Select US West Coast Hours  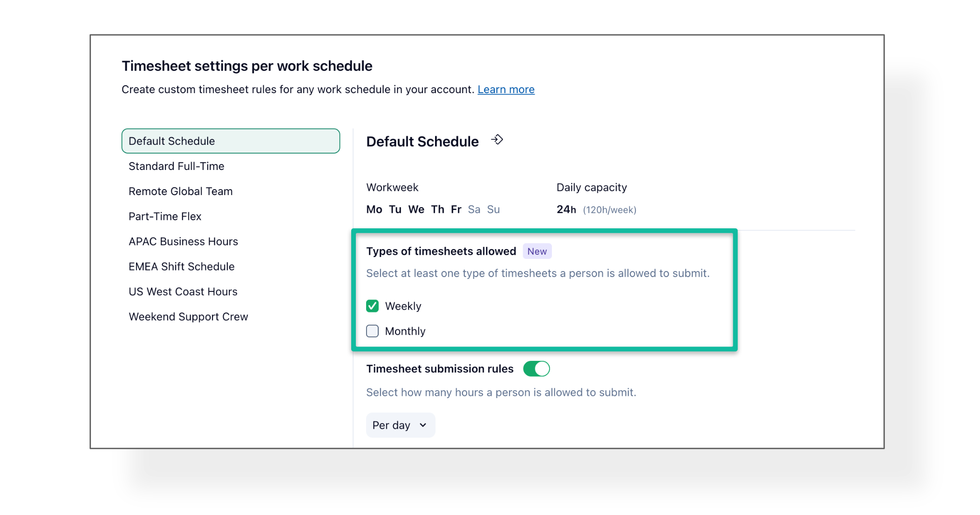coord(183,292)
